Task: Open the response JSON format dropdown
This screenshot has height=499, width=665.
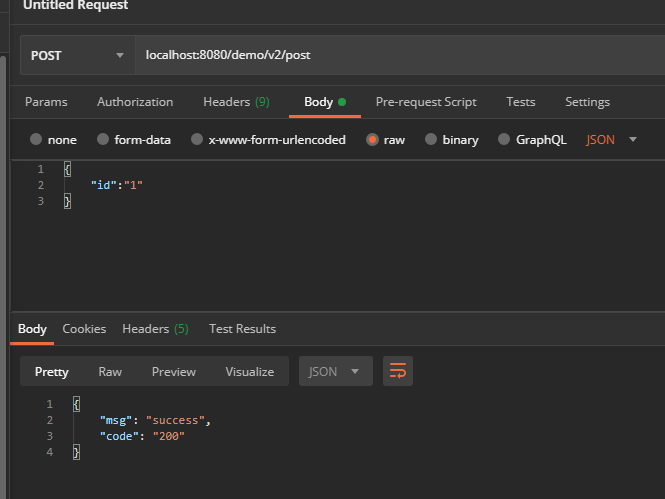Action: coord(335,371)
